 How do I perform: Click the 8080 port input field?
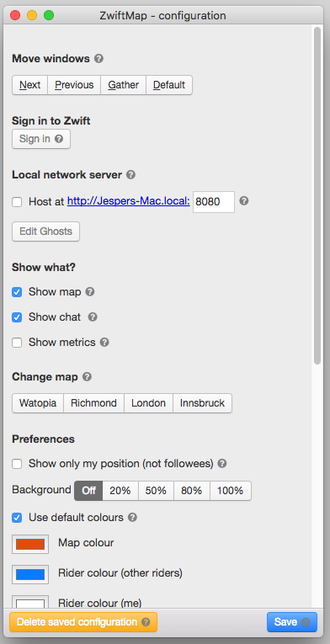click(214, 202)
